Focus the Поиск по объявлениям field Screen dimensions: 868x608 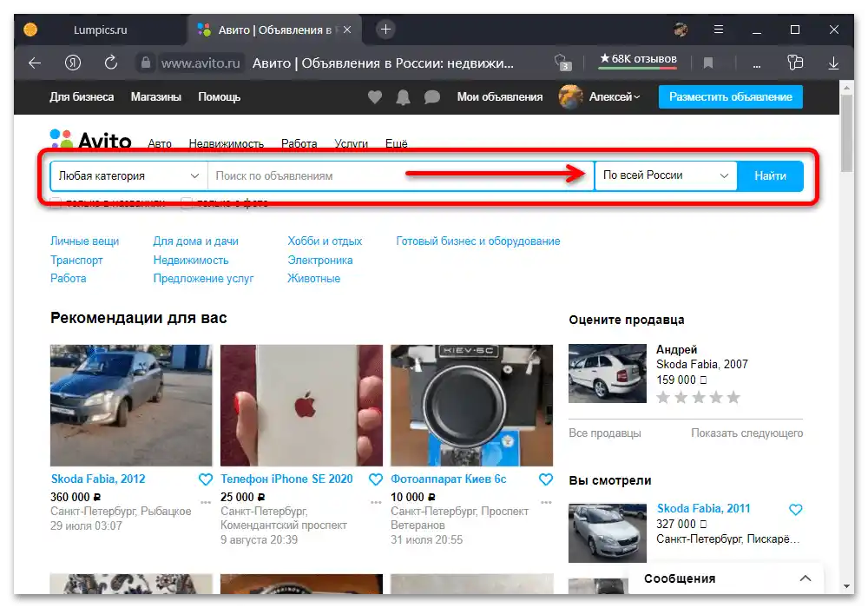coord(401,176)
